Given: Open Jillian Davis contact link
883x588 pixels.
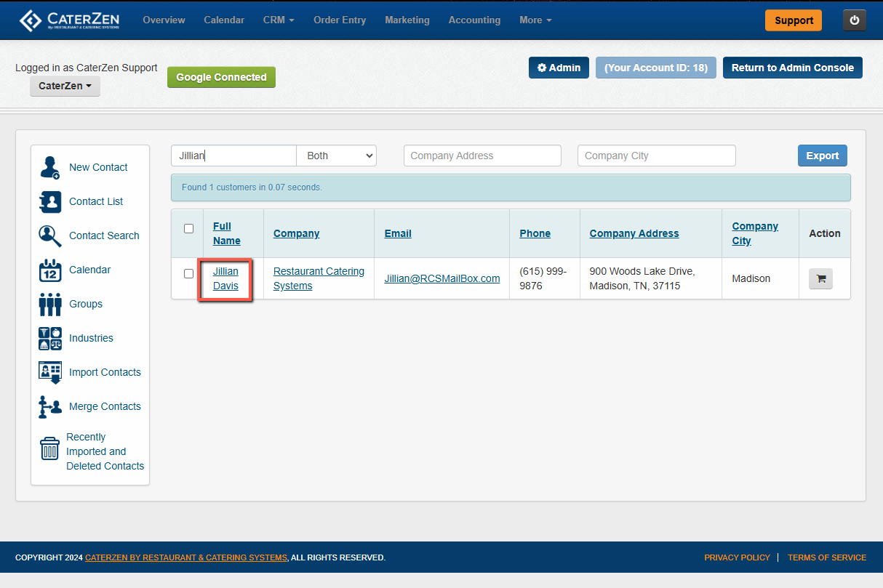Looking at the screenshot, I should (x=225, y=278).
